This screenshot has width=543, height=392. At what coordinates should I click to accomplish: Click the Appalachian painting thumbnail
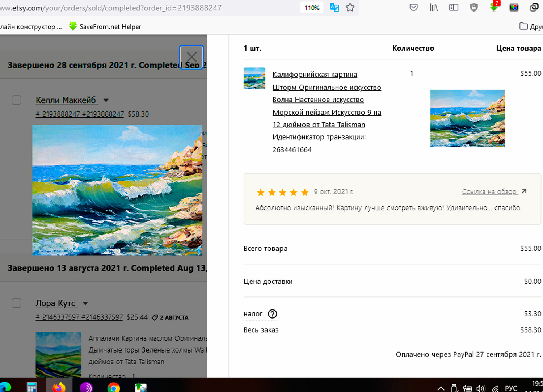[58, 354]
